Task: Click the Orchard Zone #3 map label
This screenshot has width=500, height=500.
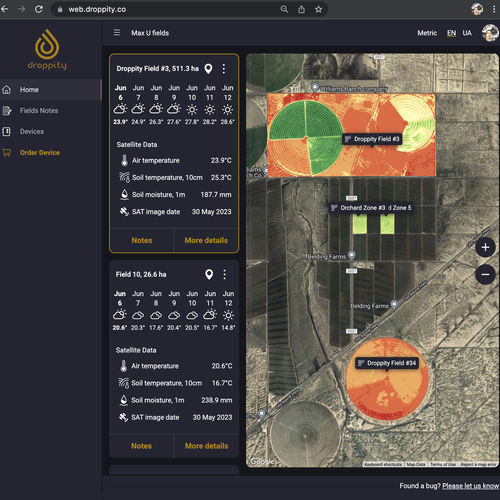Action: (358, 208)
